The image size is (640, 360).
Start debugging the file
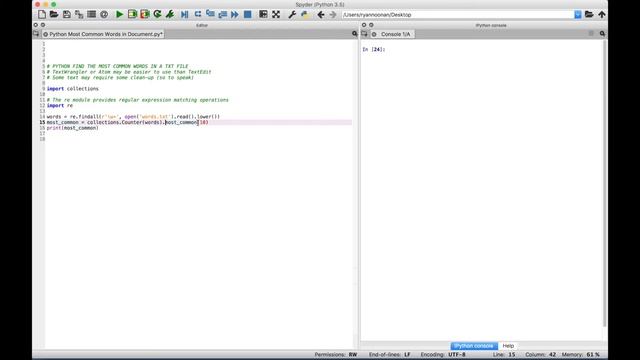(184, 15)
